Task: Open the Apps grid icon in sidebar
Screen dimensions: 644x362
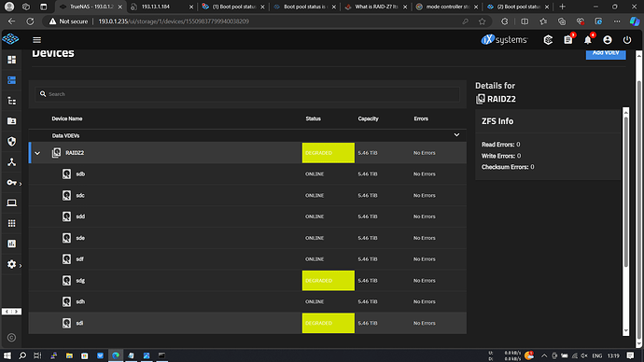Action: coord(11,223)
